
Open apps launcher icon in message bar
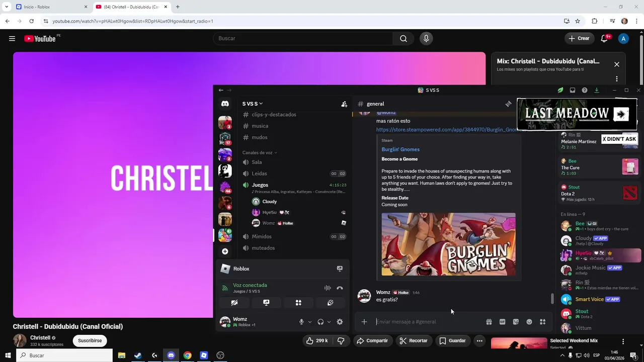[x=542, y=322]
